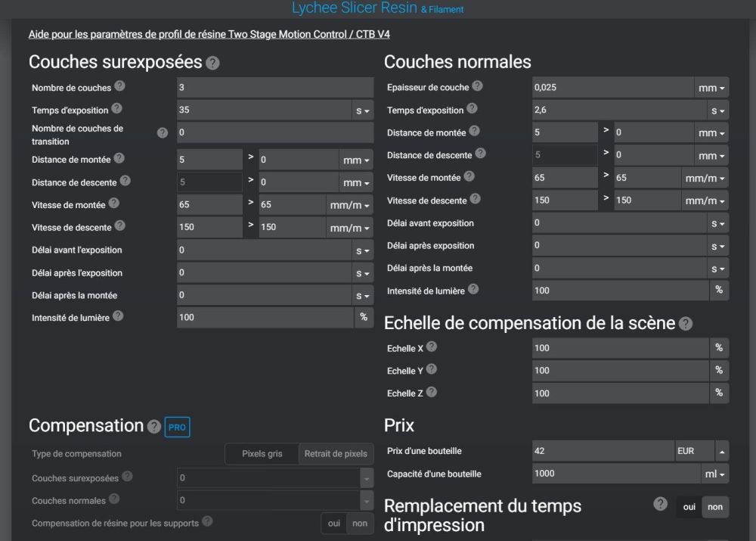Screen dimensions: 756x541
Task: Select Pixels gris compensation type
Action: point(262,454)
